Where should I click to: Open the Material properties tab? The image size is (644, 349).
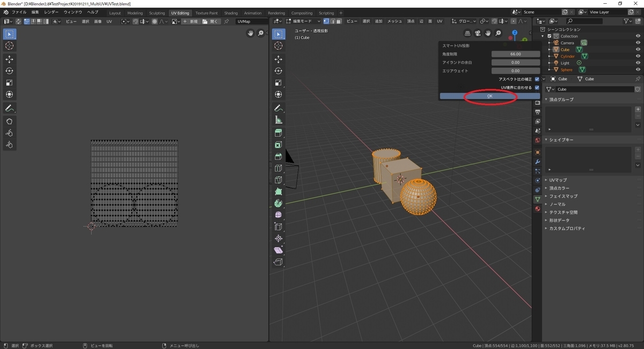pos(537,209)
